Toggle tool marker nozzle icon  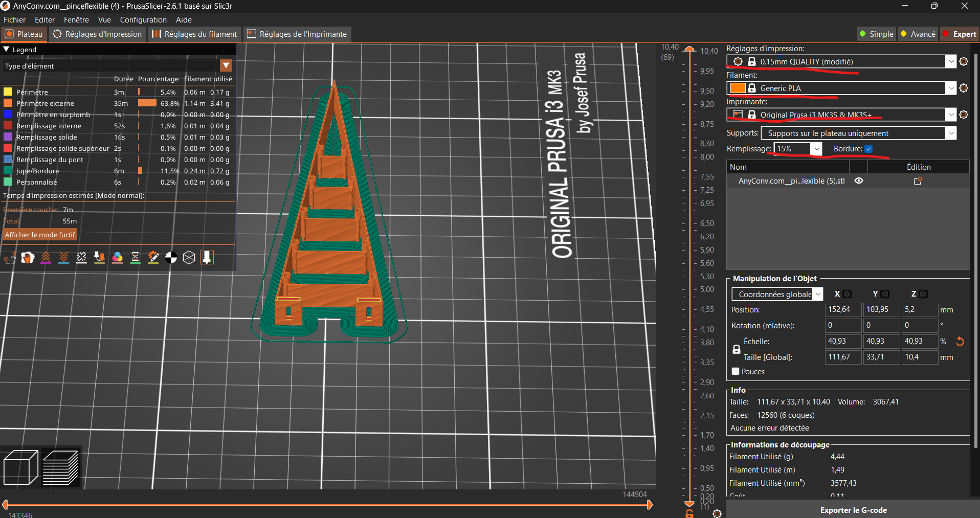[207, 258]
